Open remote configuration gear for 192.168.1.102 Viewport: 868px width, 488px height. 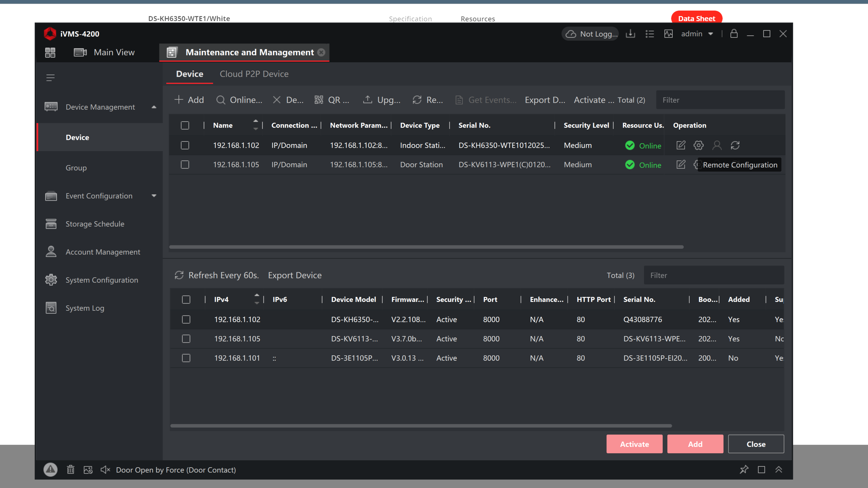click(x=698, y=145)
